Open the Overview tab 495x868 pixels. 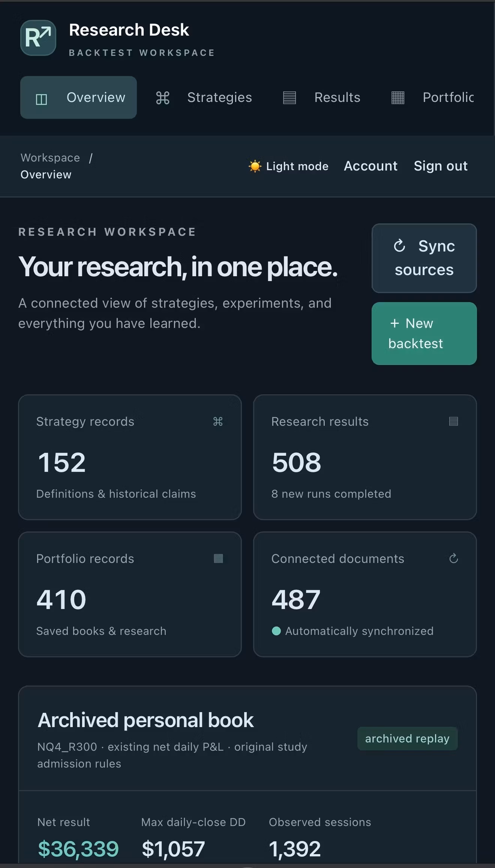[x=78, y=97]
